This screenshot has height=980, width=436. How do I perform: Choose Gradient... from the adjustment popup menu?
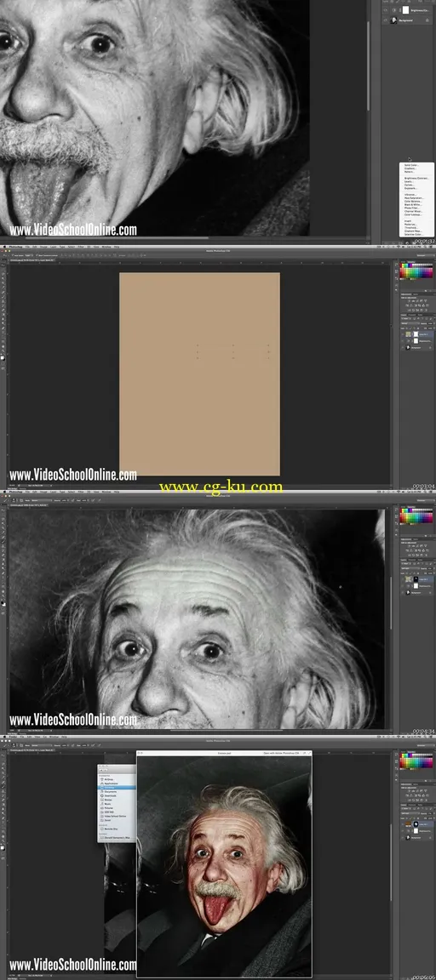[410, 168]
